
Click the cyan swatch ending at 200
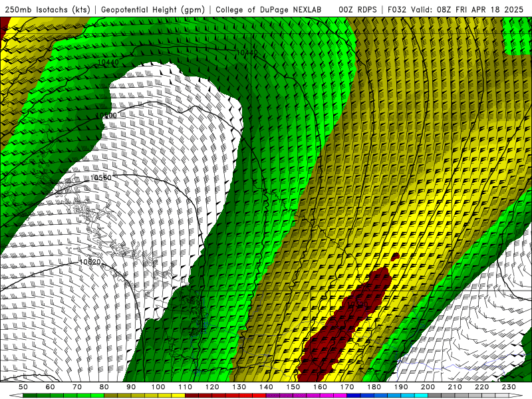421,396
